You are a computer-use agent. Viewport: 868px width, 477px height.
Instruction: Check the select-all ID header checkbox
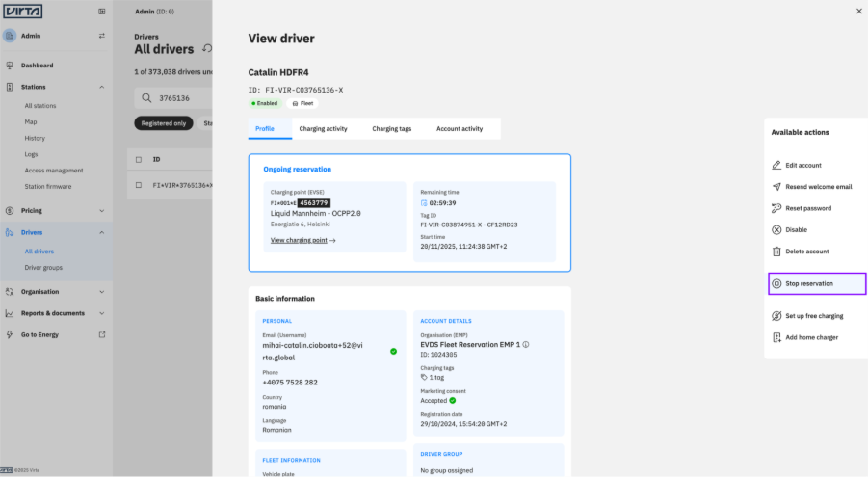(139, 160)
